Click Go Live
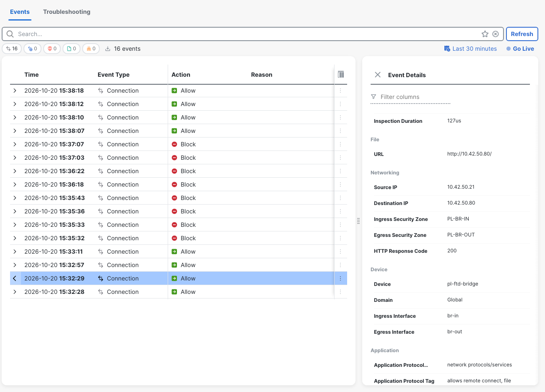The width and height of the screenshot is (545, 392). [520, 49]
